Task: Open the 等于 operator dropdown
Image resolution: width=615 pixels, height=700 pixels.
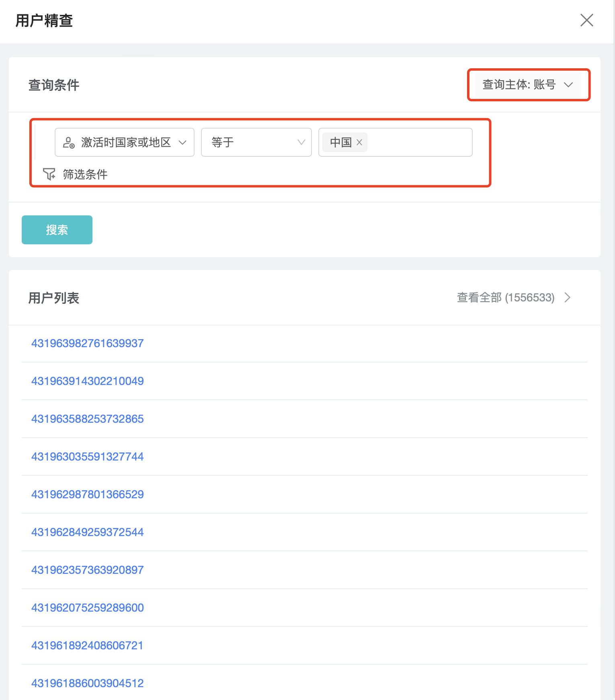Action: (256, 142)
